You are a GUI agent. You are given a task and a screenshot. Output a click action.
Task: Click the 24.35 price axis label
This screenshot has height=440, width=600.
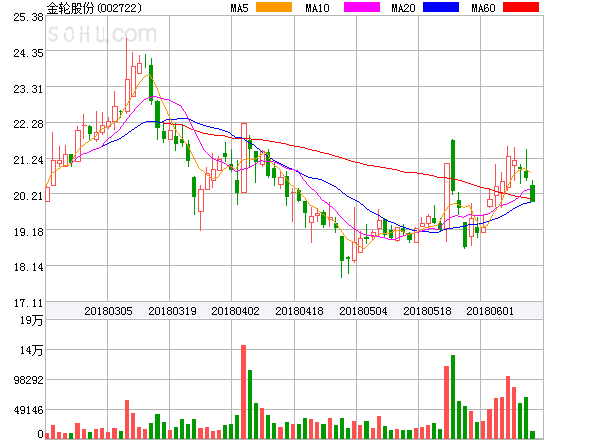(28, 53)
